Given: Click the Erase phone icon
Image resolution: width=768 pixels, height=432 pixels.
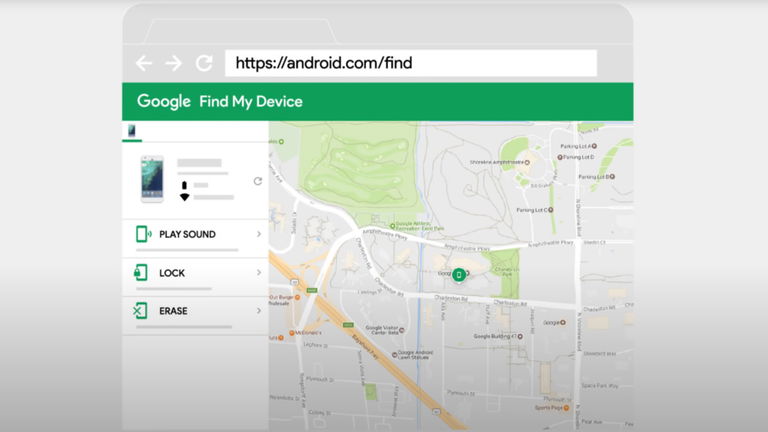Looking at the screenshot, I should (x=140, y=311).
